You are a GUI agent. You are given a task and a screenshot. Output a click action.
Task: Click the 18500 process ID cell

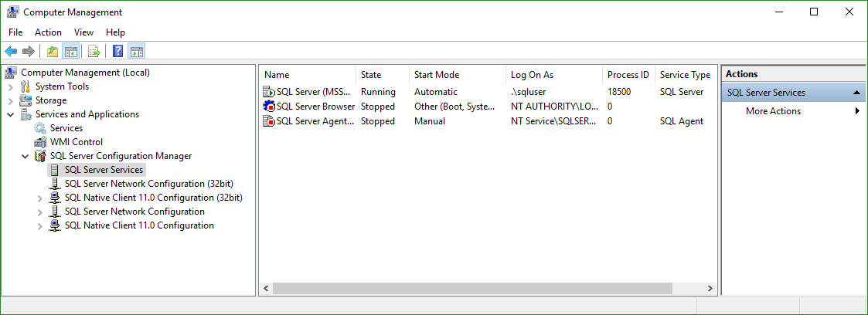click(x=619, y=92)
